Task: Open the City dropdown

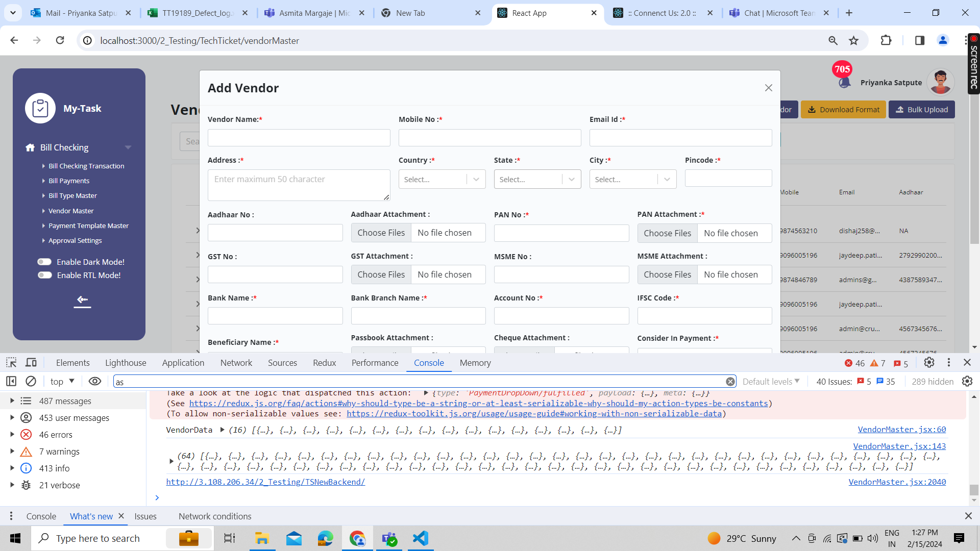Action: (633, 179)
